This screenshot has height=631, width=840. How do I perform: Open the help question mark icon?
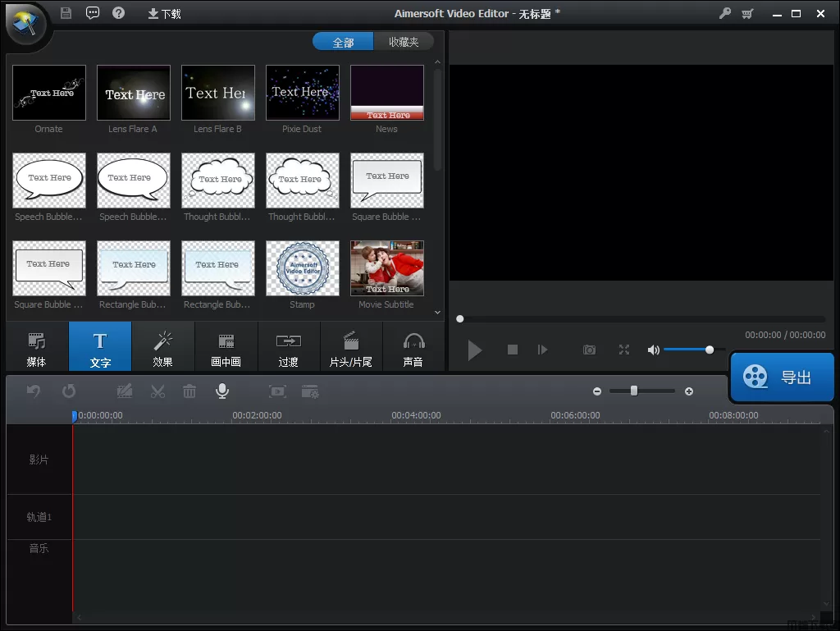point(119,13)
